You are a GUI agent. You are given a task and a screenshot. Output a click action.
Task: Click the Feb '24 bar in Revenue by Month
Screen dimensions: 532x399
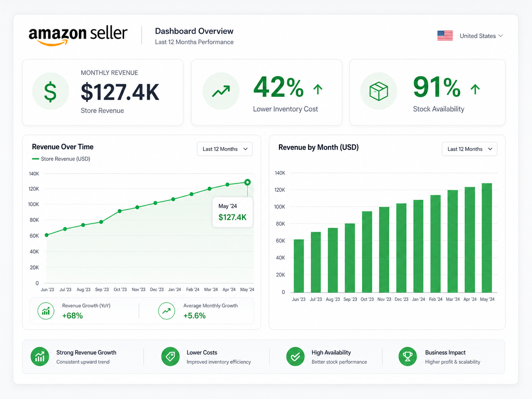click(435, 244)
